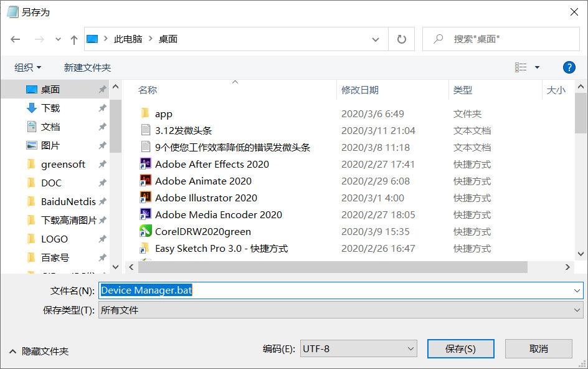Select 图片 in the navigation pane
Screen dimensions: 588x369
50,146
